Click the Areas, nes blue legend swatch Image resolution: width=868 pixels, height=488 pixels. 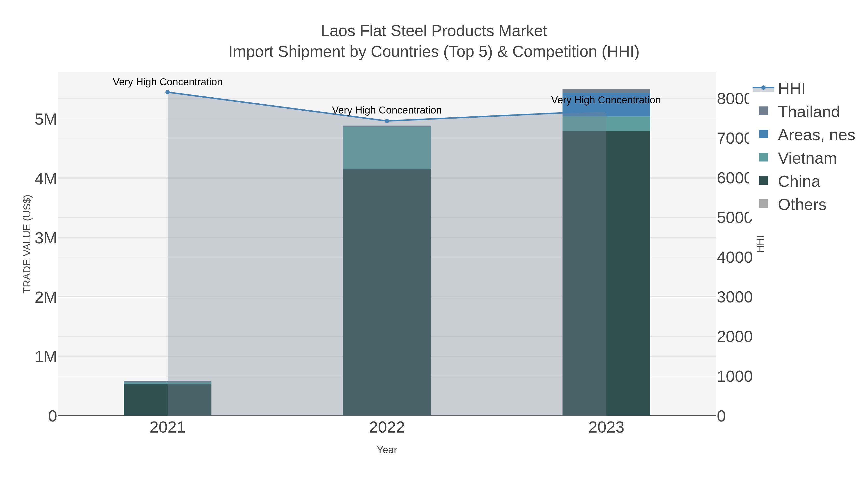(x=764, y=134)
